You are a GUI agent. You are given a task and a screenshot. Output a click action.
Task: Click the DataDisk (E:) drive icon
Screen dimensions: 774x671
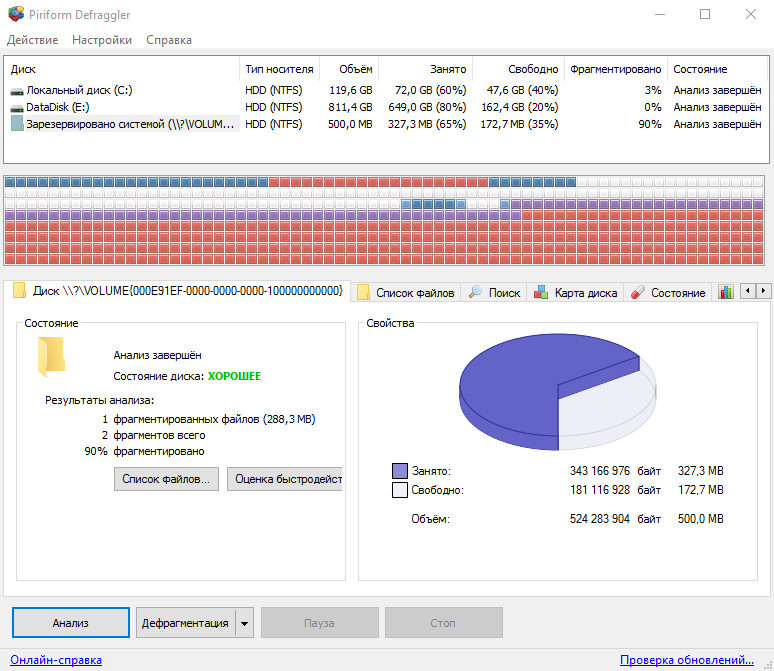click(17, 108)
